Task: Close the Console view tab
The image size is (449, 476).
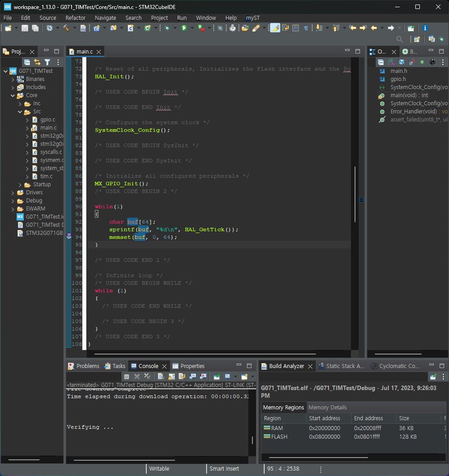Action: tap(164, 366)
